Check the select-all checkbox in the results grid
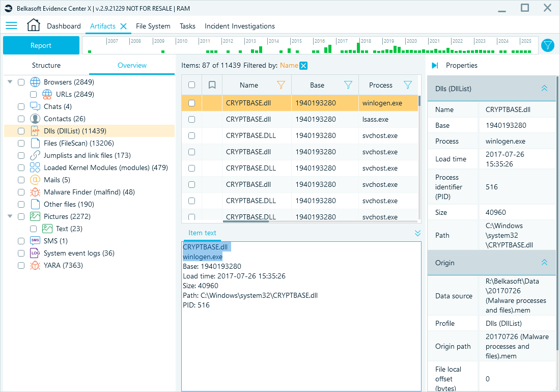Screen dimensions: 560x392 191,85
